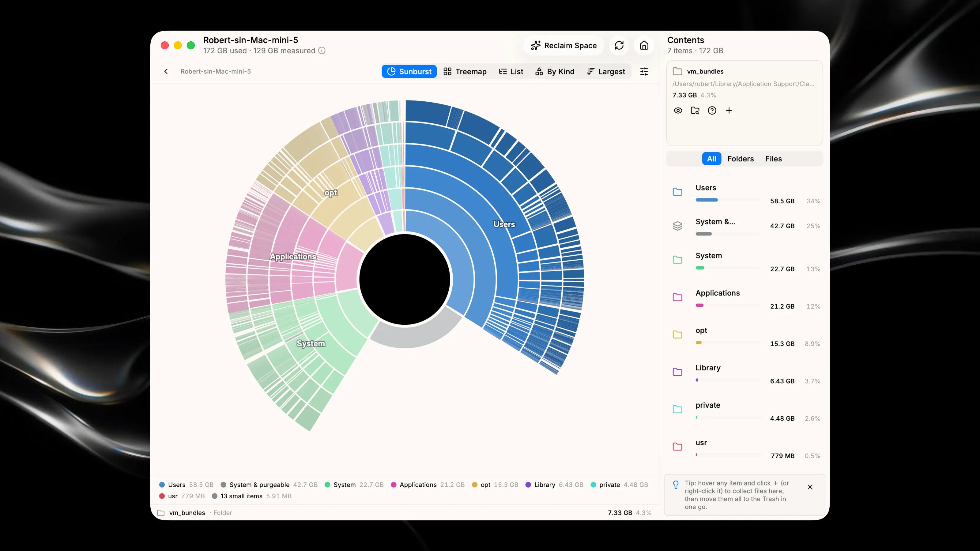Click the info icon beside 129 GB measured

tap(322, 51)
